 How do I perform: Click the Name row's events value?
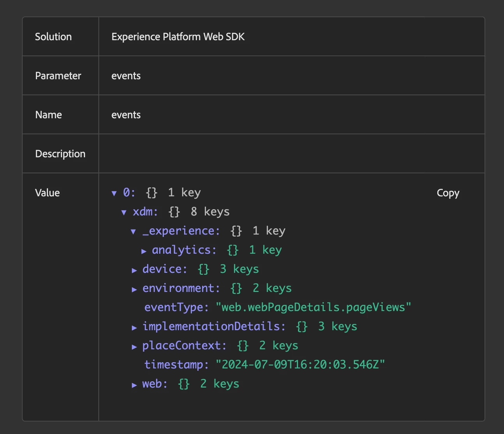click(126, 115)
